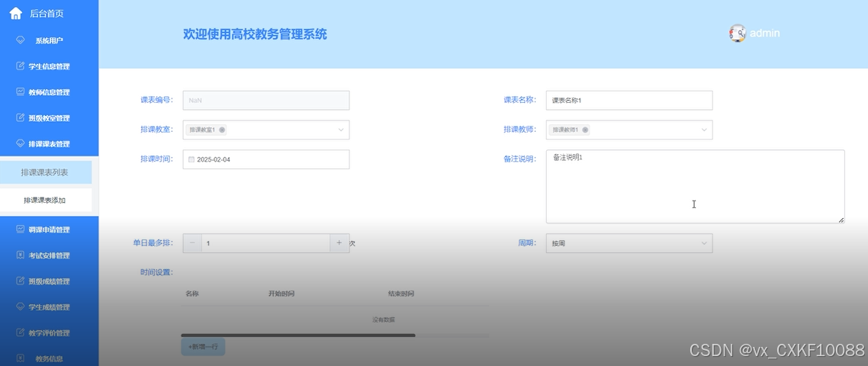Increase 单日最多排 with the plus button
The image size is (868, 366).
339,243
